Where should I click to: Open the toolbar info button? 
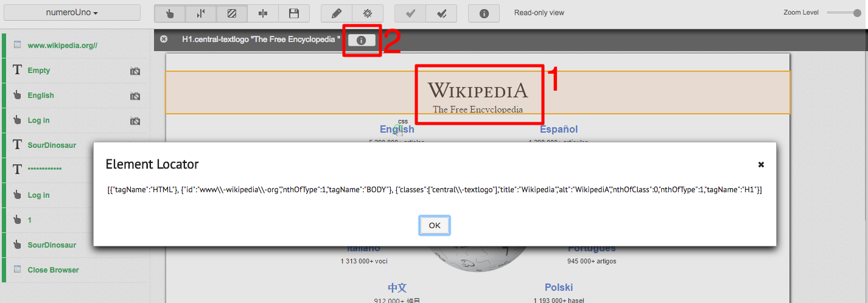[x=484, y=13]
